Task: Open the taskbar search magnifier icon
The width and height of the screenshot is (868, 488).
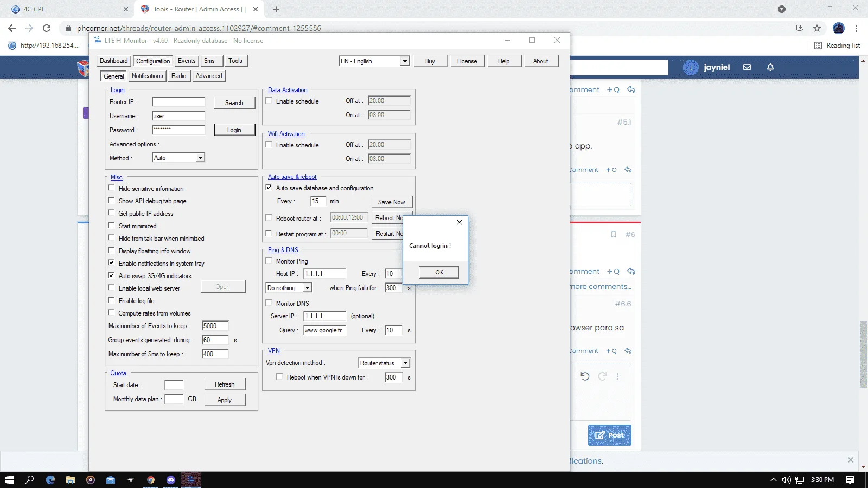Action: point(29,480)
